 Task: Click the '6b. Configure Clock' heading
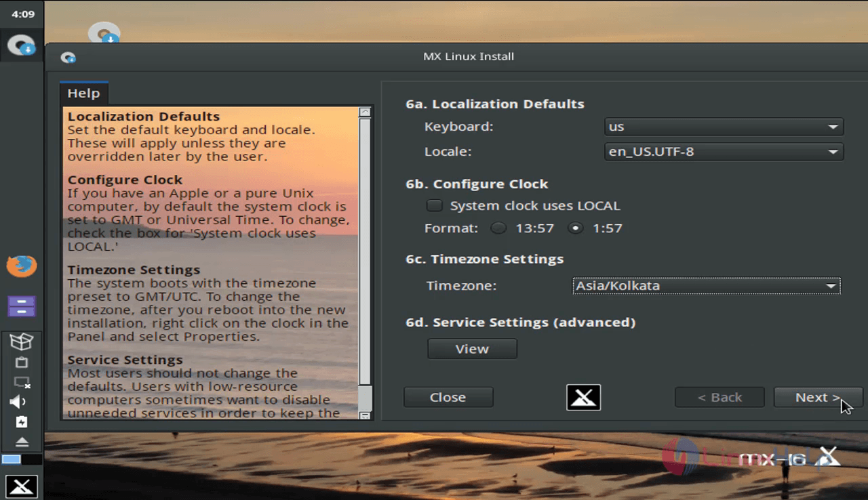point(477,184)
